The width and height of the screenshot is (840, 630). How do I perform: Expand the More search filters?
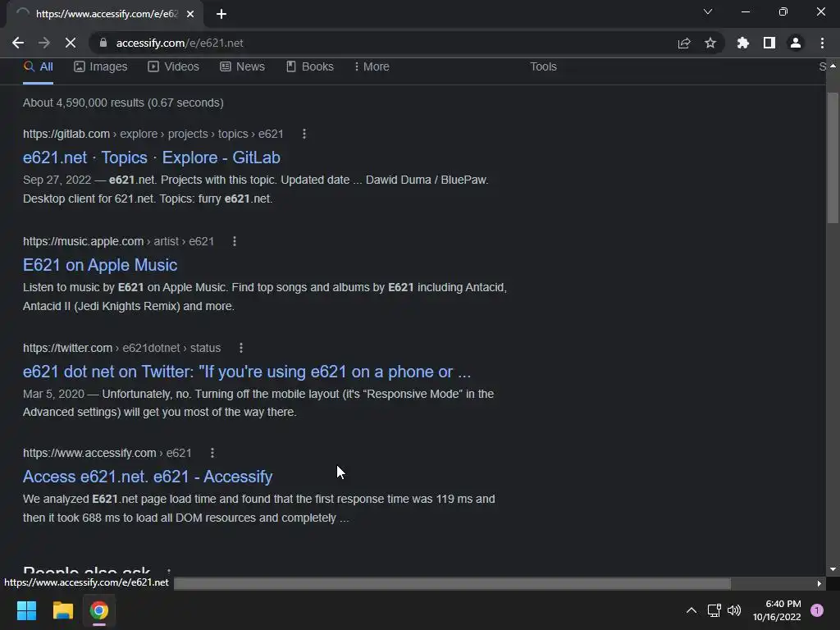pos(372,67)
